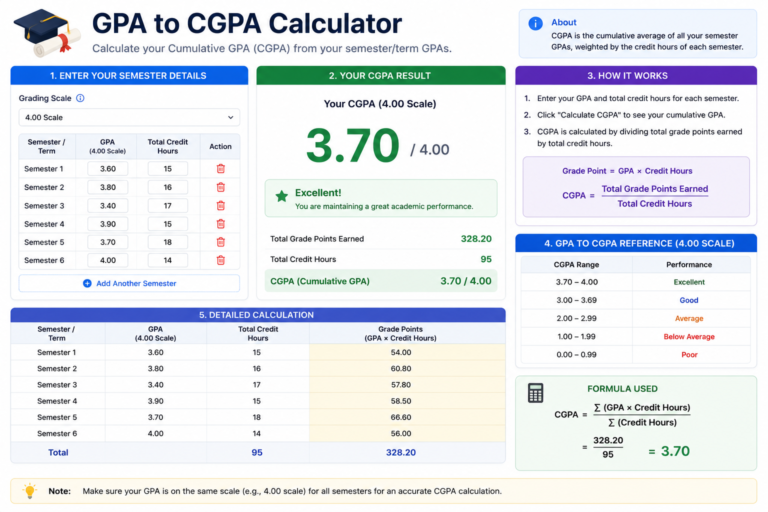
Task: Delete the Semester 4 row
Action: 220,224
